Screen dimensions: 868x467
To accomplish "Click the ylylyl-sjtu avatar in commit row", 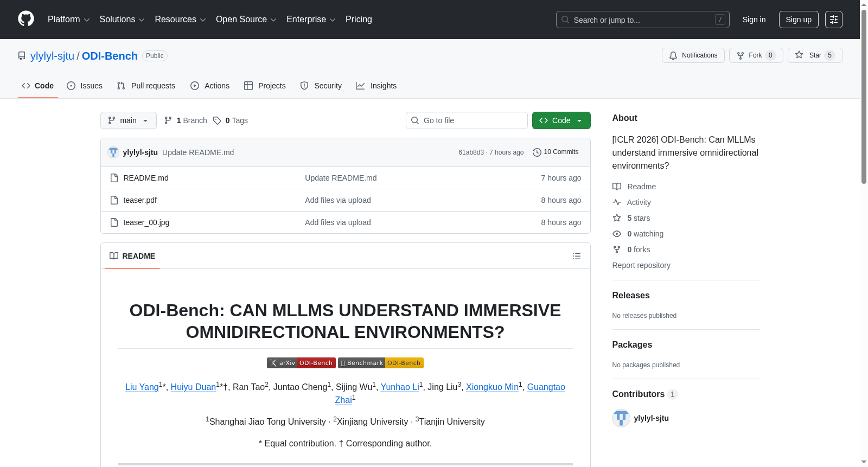I will point(113,152).
